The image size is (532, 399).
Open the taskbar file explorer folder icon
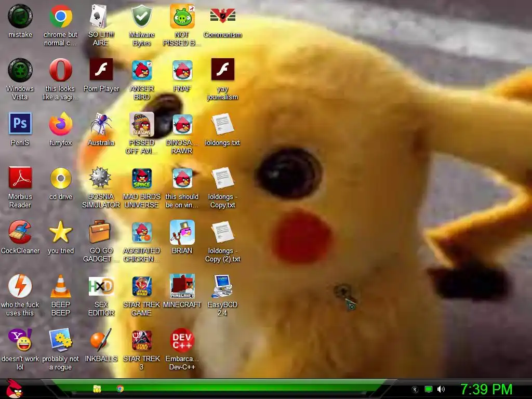click(x=97, y=389)
